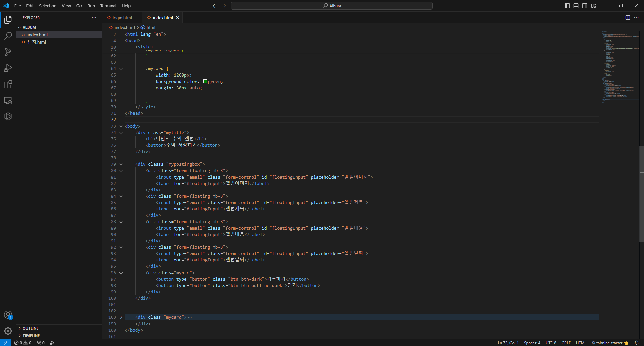Open Explorer Views and More Actions ellipsis
The image size is (644, 346).
tap(94, 18)
